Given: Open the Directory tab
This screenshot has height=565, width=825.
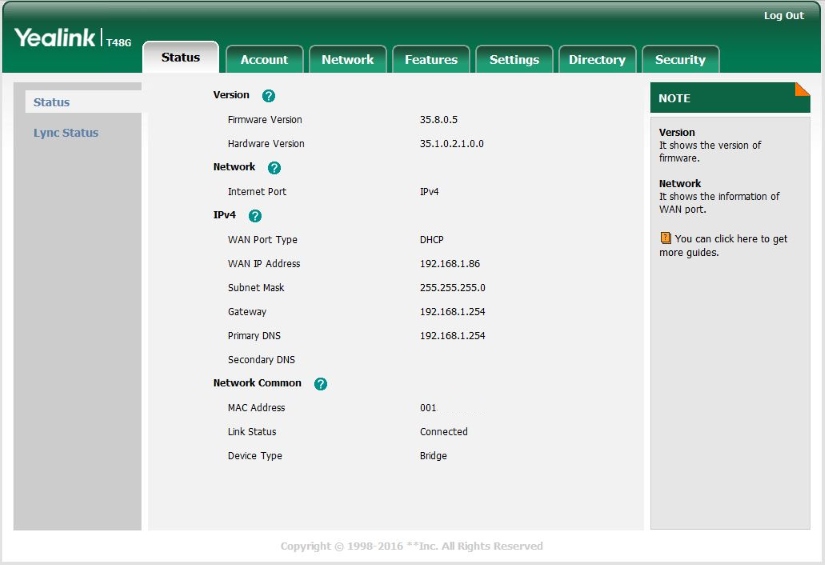Looking at the screenshot, I should point(597,60).
